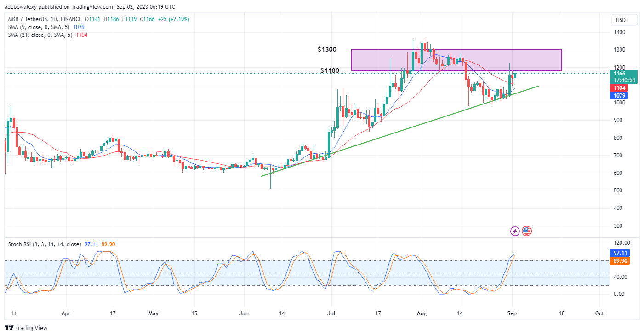Click the red 1104 SMA price label
The width and height of the screenshot is (644, 336).
618,88
